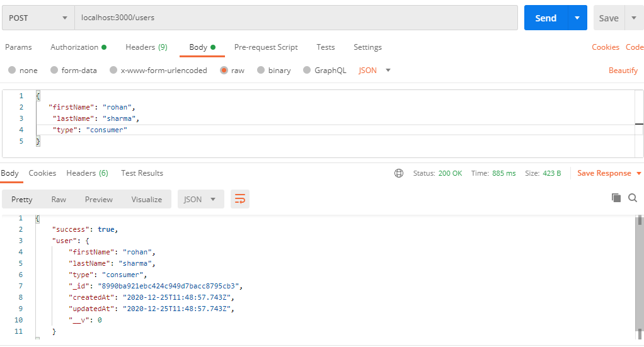Click the Save request button
644x347 pixels.
tap(609, 18)
